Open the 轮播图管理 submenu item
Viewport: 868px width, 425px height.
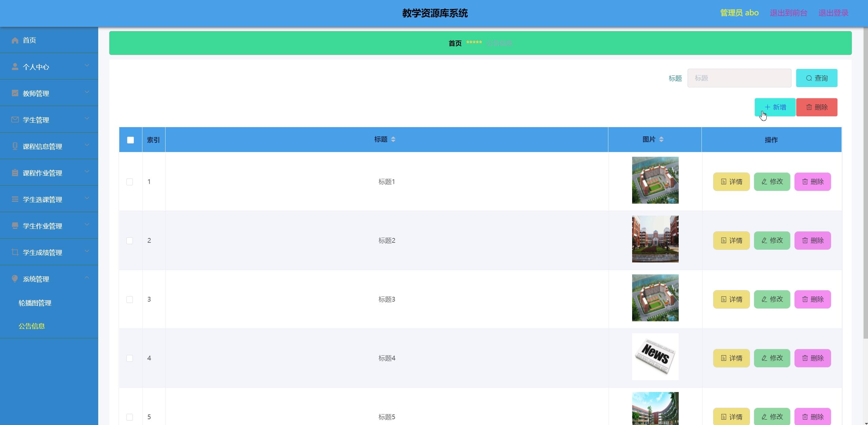[35, 303]
